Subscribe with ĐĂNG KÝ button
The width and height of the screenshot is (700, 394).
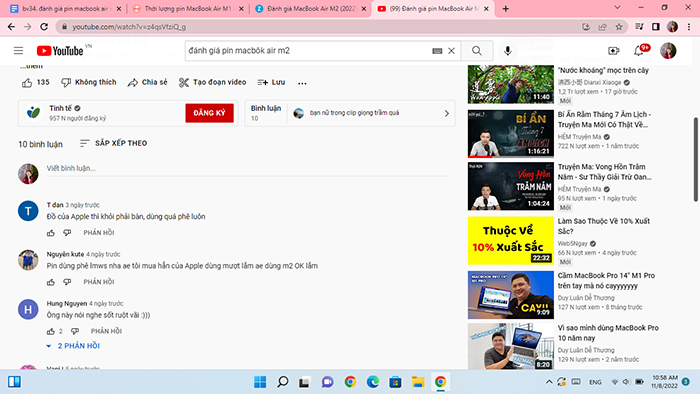(209, 113)
